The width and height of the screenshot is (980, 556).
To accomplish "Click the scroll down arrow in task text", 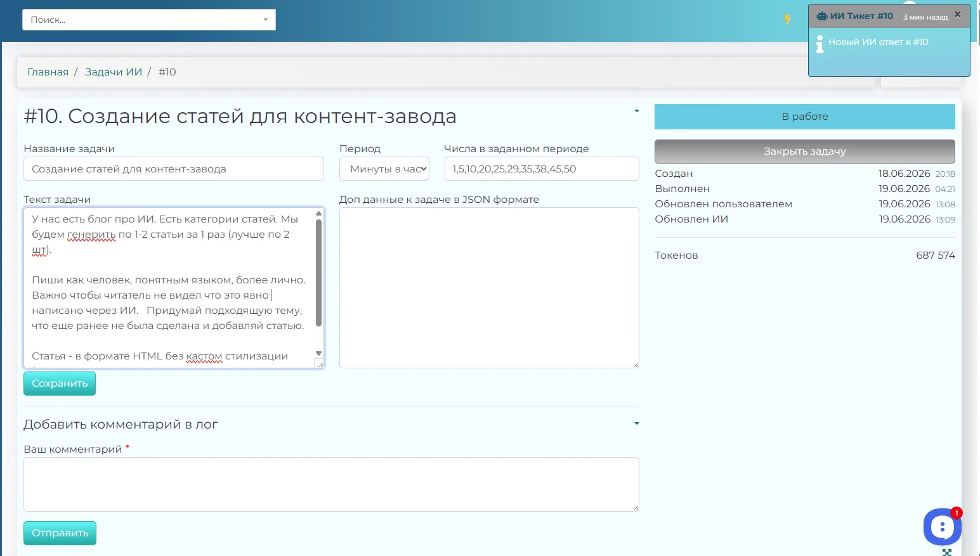I will (318, 354).
